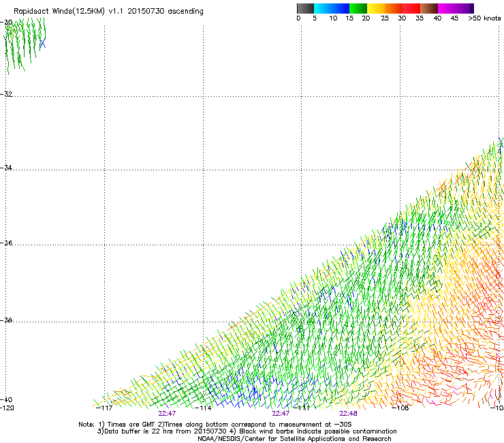Click the -120 longitude axis label

point(7,408)
